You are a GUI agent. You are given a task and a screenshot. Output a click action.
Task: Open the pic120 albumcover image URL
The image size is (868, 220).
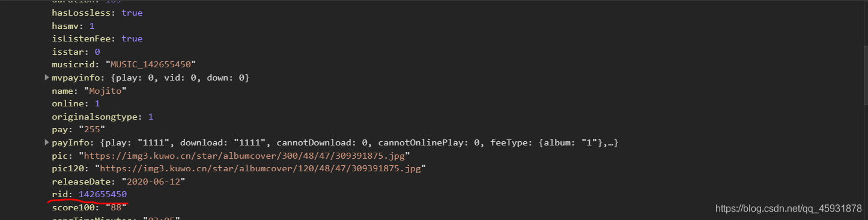coord(260,169)
